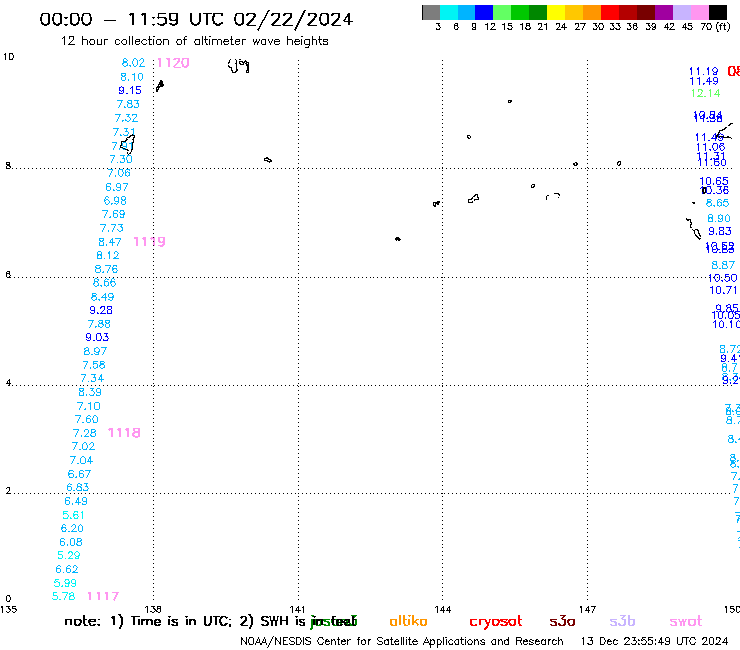Image resolution: width=740 pixels, height=650 pixels.
Task: Click wave height value 7.83
Action: (128, 104)
